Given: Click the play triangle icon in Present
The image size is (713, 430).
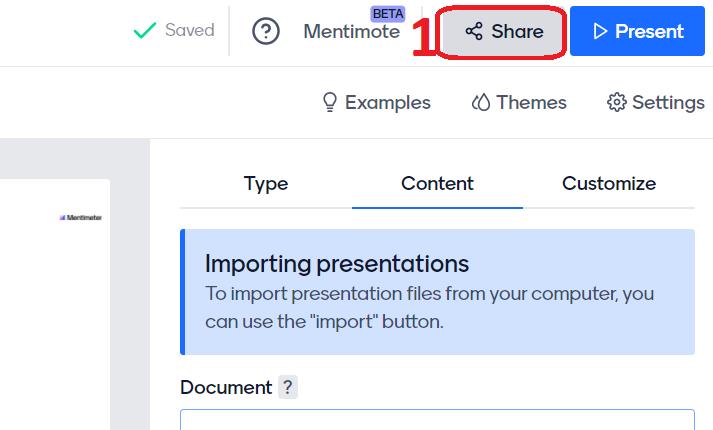Looking at the screenshot, I should click(x=600, y=31).
